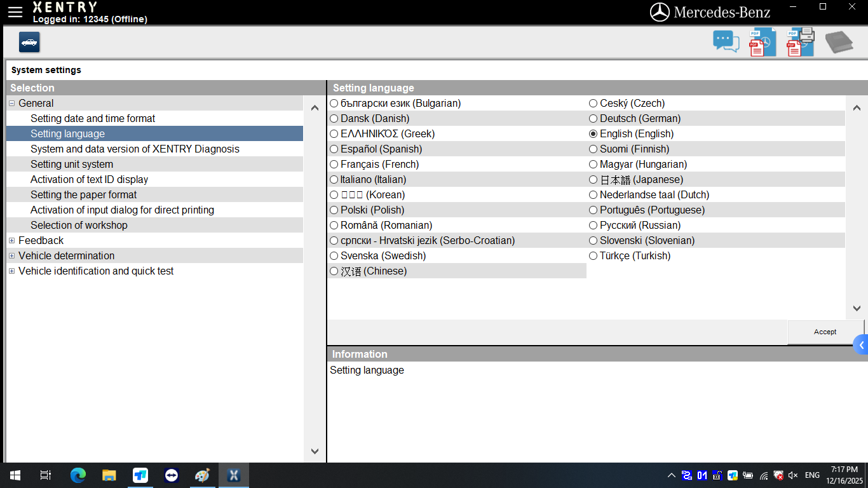
Task: Expand Vehicle determination section
Action: pos(11,255)
